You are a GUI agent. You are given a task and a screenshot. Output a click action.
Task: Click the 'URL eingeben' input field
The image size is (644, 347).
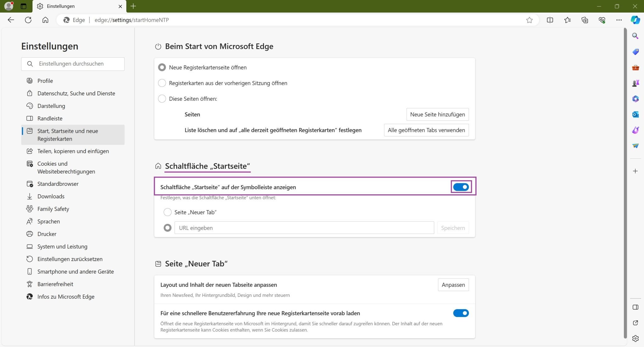[304, 228]
